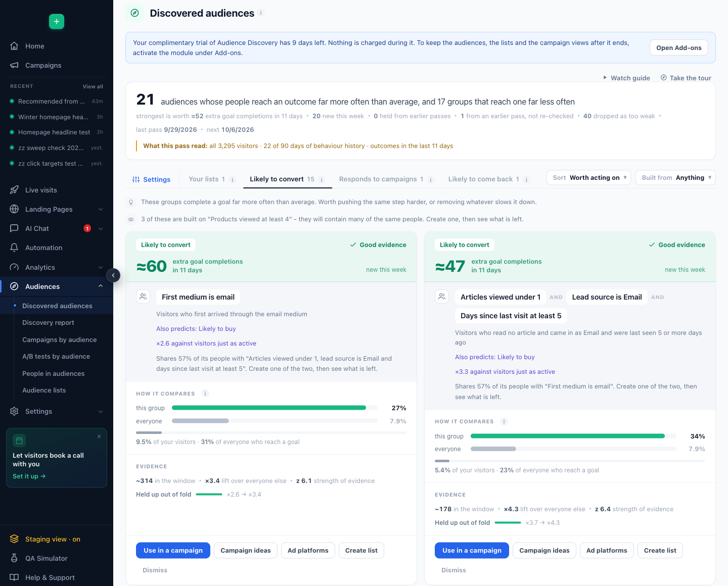728x586 pixels.
Task: Click info icon beside Likely to come back
Action: point(526,179)
